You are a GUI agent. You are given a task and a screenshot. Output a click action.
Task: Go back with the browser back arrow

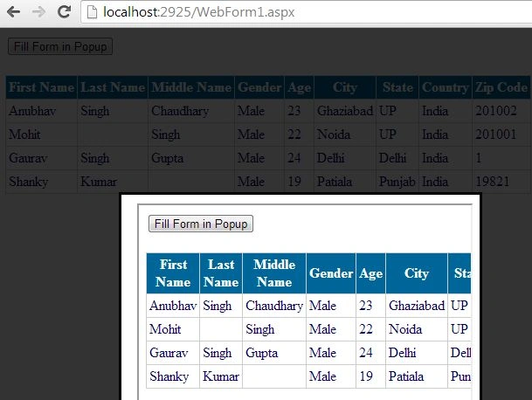pyautogui.click(x=14, y=12)
